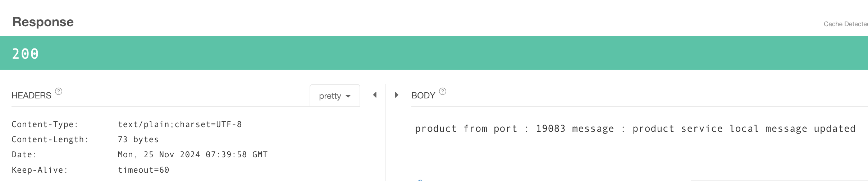Click the HEADERS section label
The height and width of the screenshot is (181, 868).
[31, 96]
